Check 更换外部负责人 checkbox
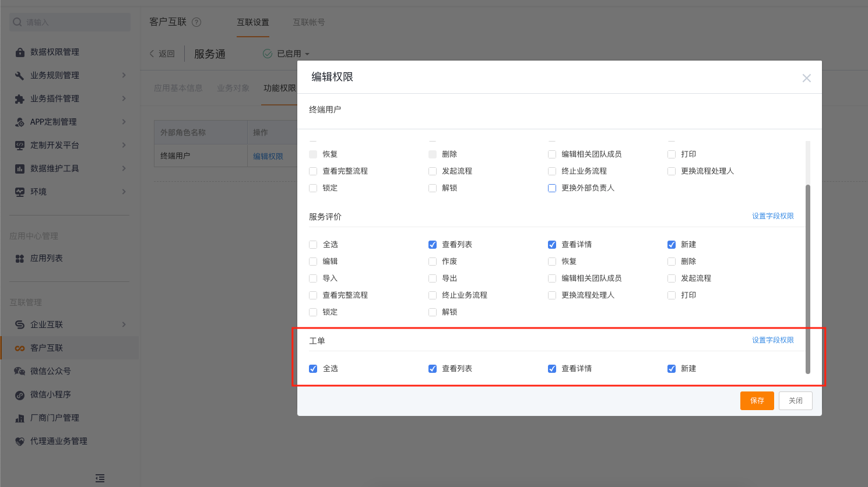This screenshot has height=487, width=868. tap(552, 188)
